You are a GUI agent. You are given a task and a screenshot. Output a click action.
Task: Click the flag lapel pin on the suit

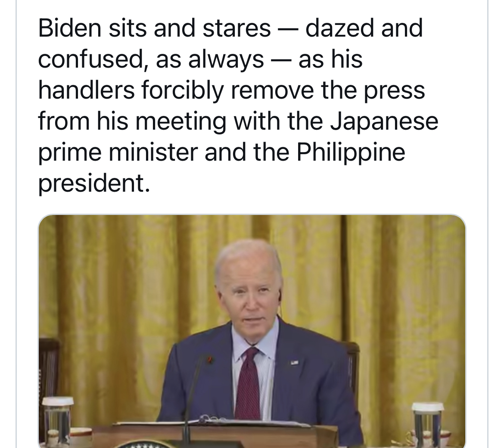294,363
